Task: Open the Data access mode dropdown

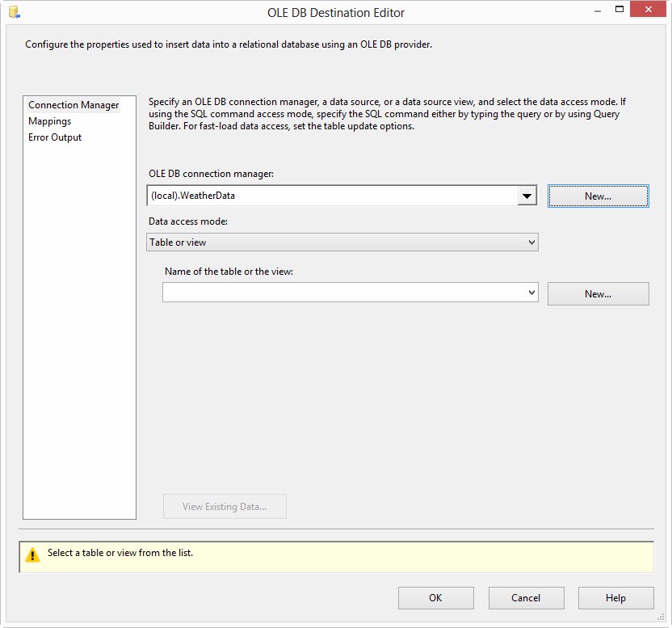Action: (x=342, y=242)
